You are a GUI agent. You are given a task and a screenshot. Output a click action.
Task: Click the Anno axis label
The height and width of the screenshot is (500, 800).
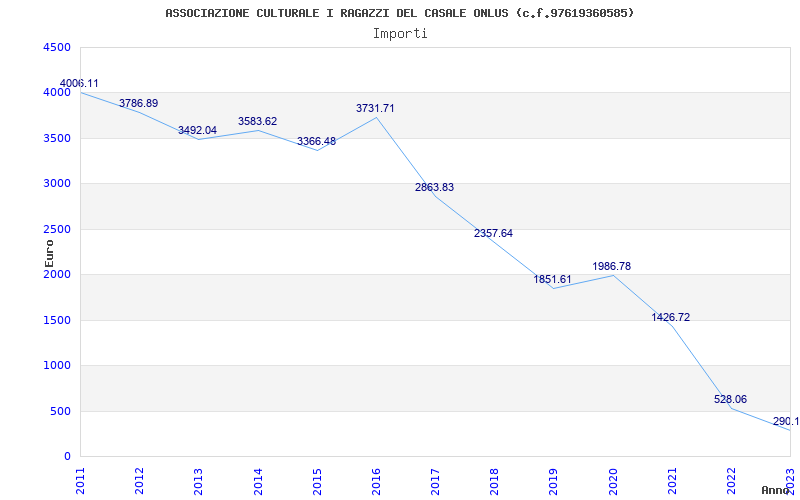pyautogui.click(x=776, y=490)
